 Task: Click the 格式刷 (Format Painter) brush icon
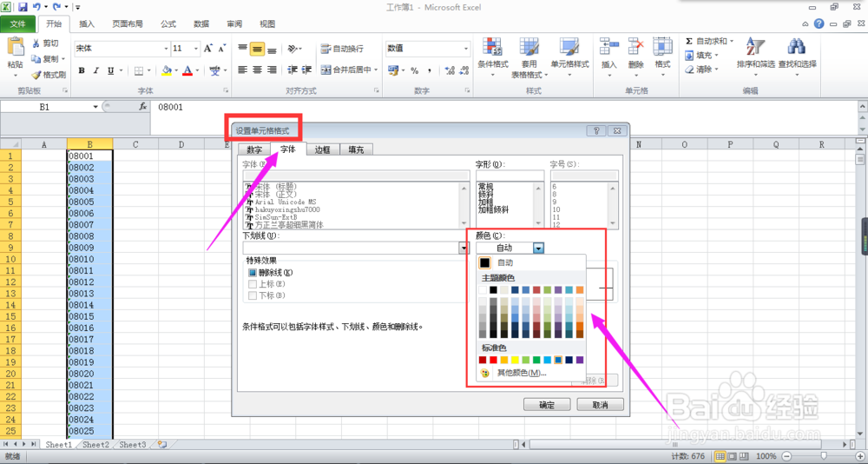[x=36, y=75]
